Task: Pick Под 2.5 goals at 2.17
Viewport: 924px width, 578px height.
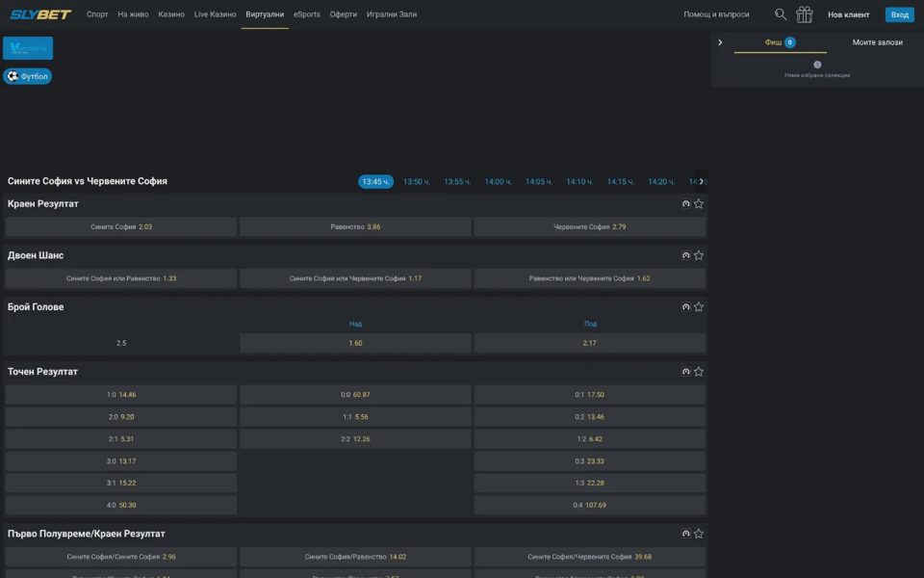Action: (x=590, y=343)
